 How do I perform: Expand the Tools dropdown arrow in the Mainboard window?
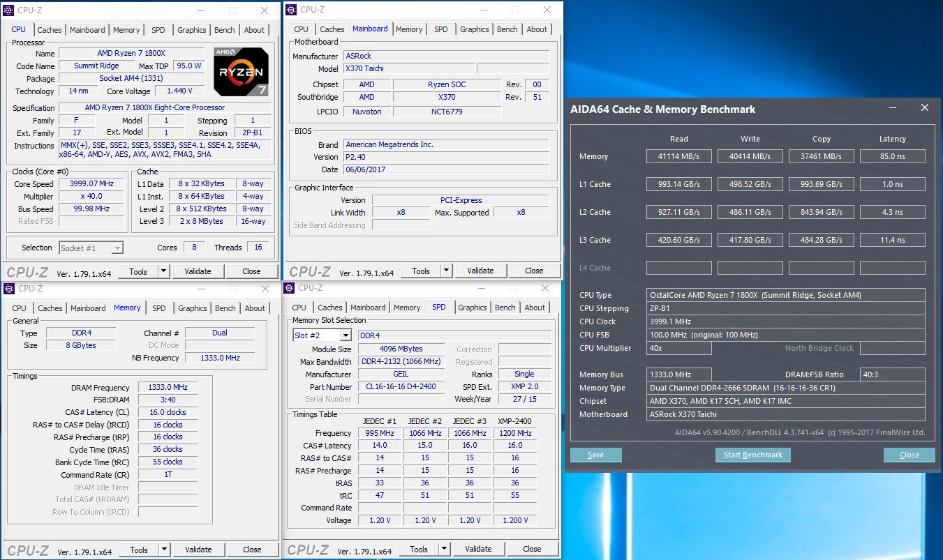coord(446,271)
